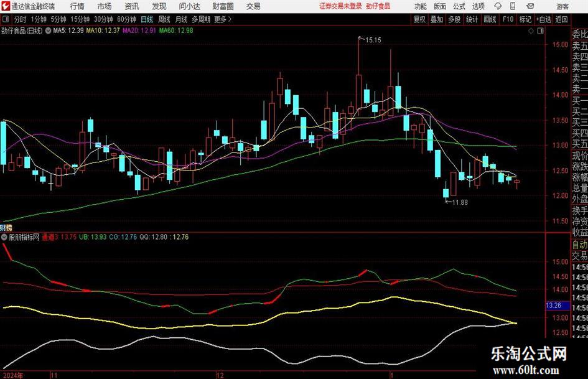Click the 财榜 tag at chart bottom left
The image size is (588, 379).
tap(6, 227)
